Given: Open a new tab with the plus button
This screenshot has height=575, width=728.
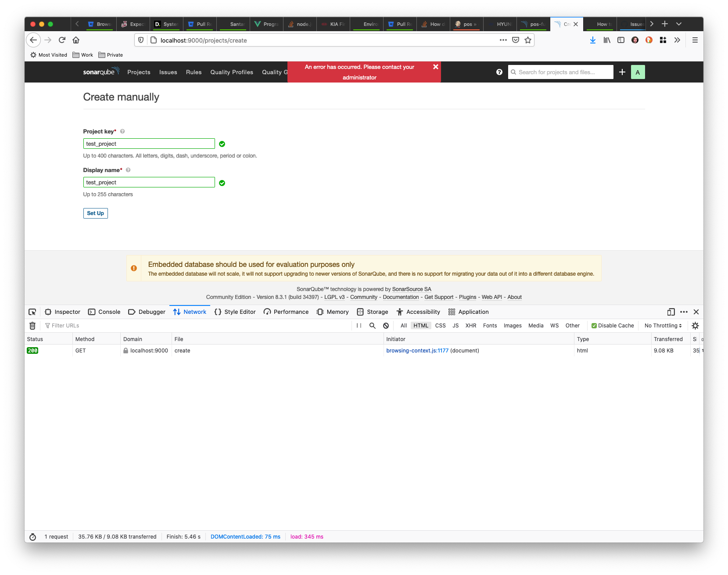Looking at the screenshot, I should point(665,24).
